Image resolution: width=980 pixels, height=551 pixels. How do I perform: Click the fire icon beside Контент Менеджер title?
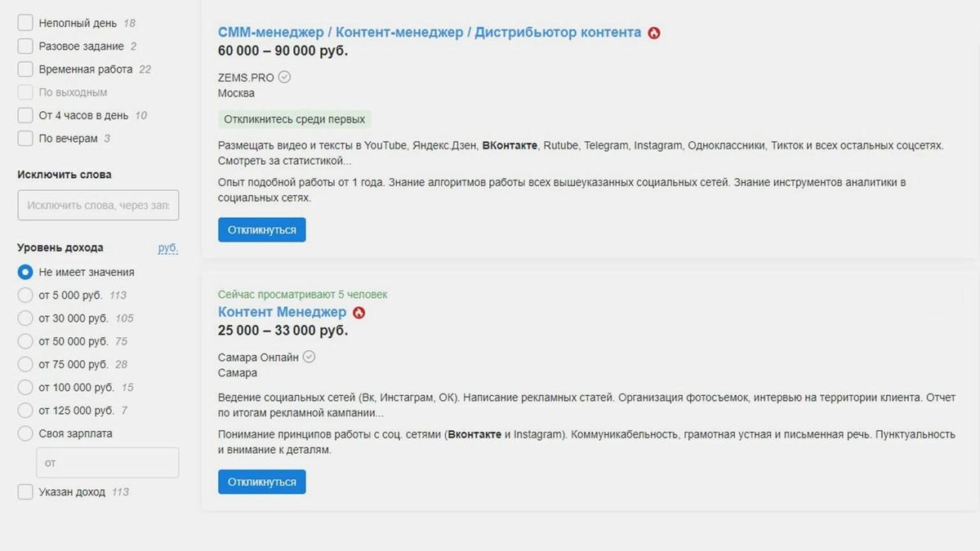click(x=360, y=312)
